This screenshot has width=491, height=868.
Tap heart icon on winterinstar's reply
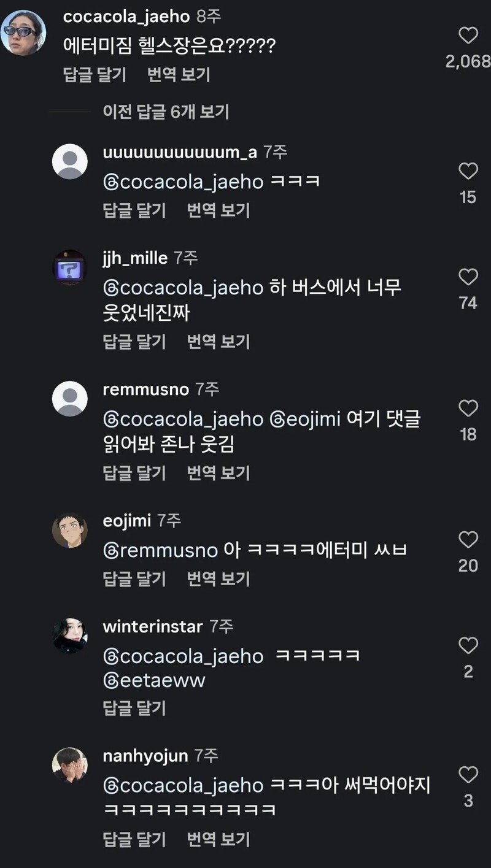468,645
